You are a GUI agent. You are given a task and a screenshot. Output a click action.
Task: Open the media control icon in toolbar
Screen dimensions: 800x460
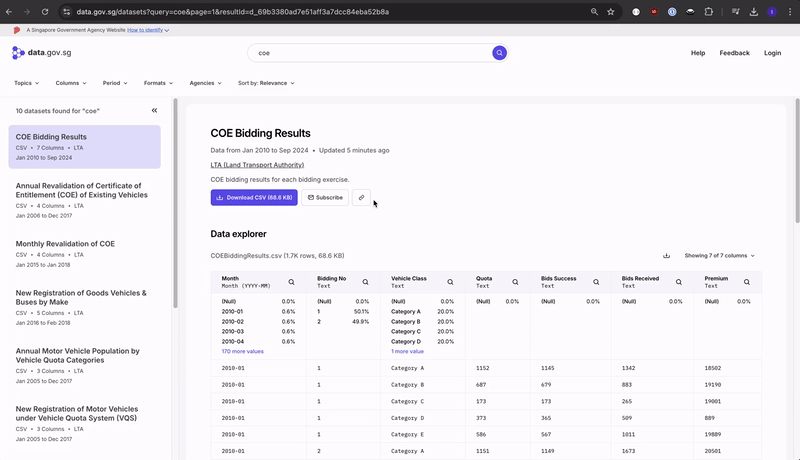click(x=735, y=12)
